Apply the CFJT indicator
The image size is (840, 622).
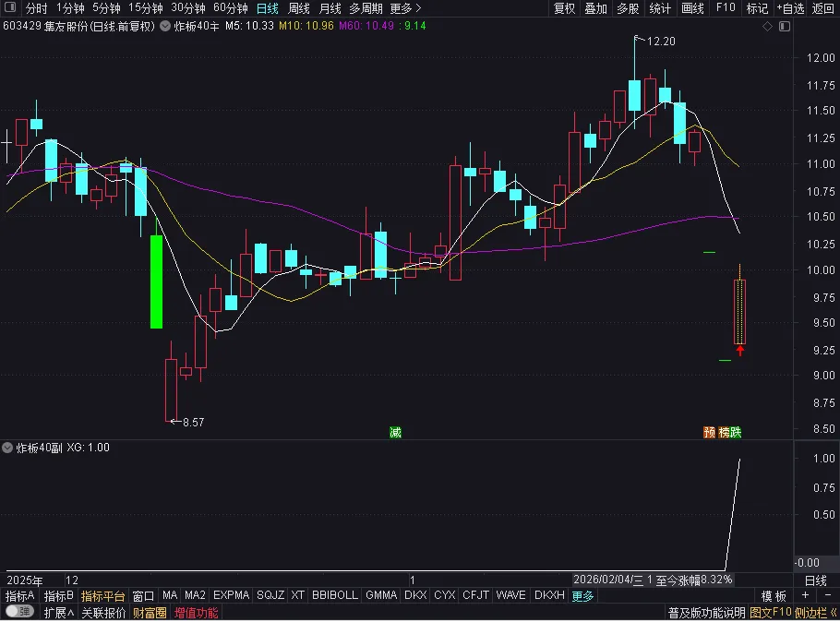475,596
